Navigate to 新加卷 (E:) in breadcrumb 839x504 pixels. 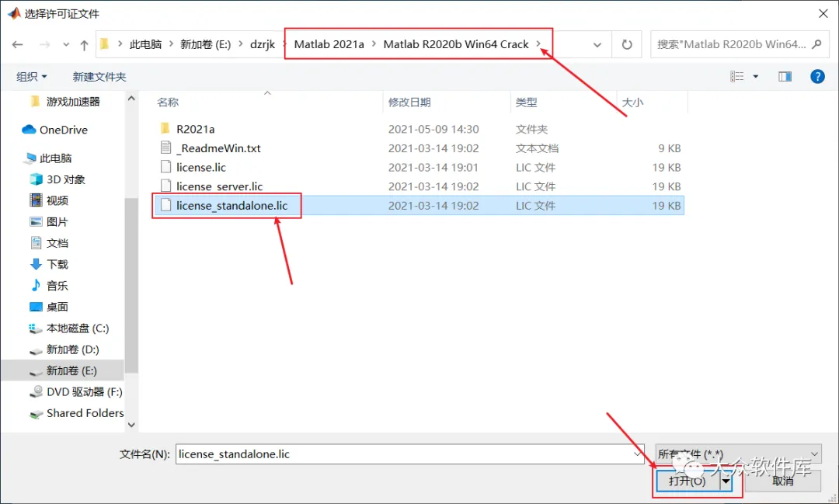click(205, 44)
